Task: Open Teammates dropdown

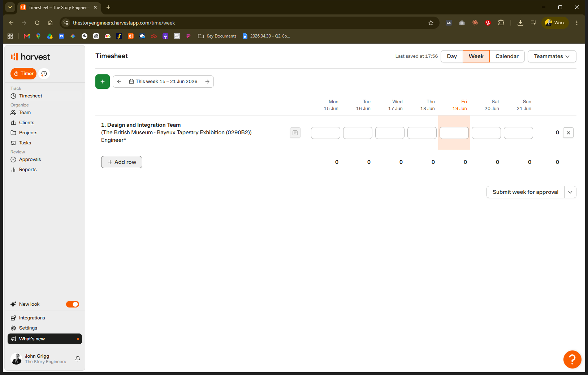Action: click(552, 56)
